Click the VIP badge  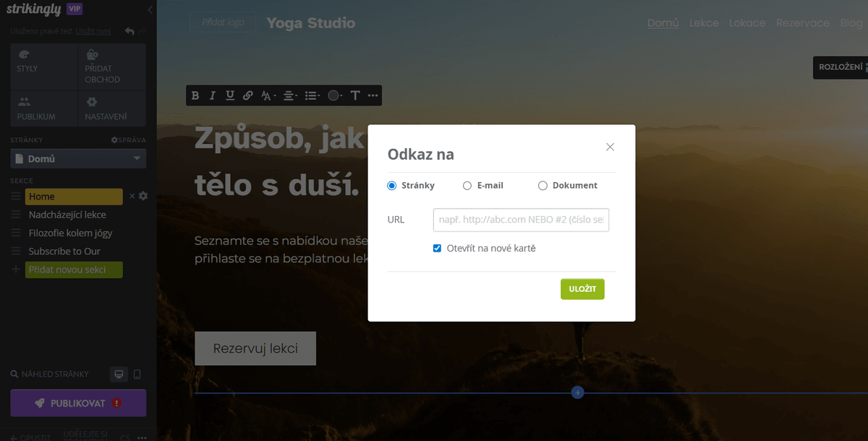[x=74, y=9]
